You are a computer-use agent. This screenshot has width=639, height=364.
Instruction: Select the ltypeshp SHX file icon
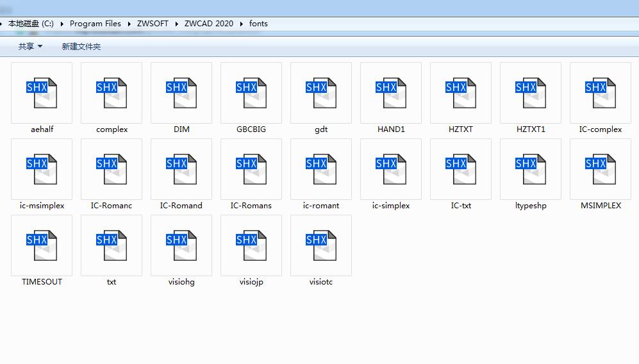click(531, 169)
